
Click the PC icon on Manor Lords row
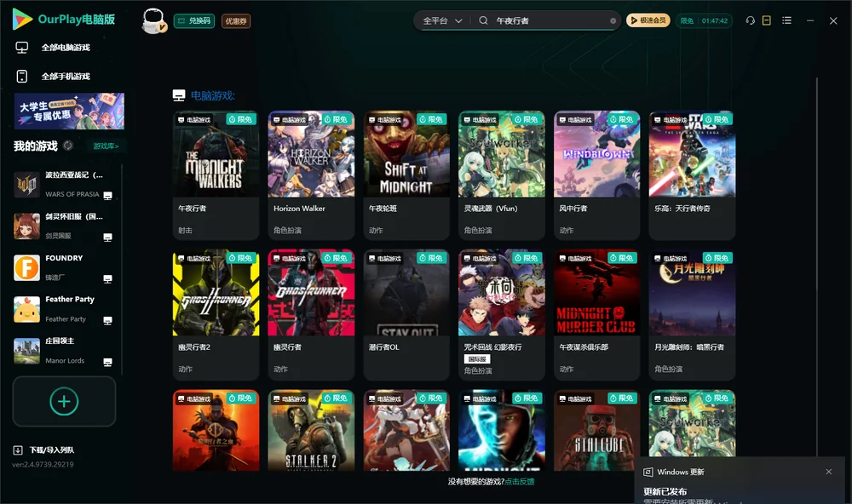[x=107, y=363]
